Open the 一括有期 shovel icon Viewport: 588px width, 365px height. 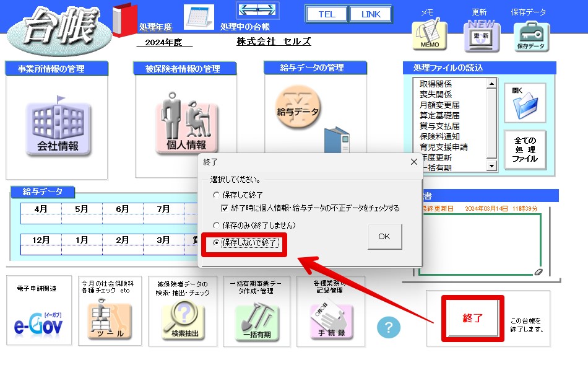[257, 322]
